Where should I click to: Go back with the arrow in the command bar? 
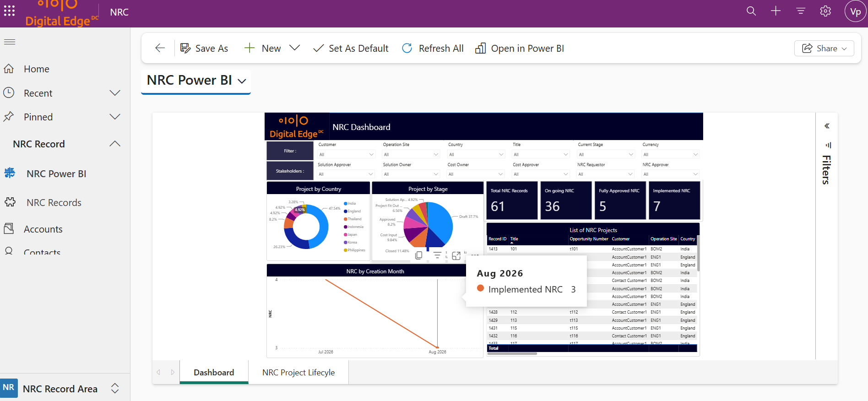160,48
